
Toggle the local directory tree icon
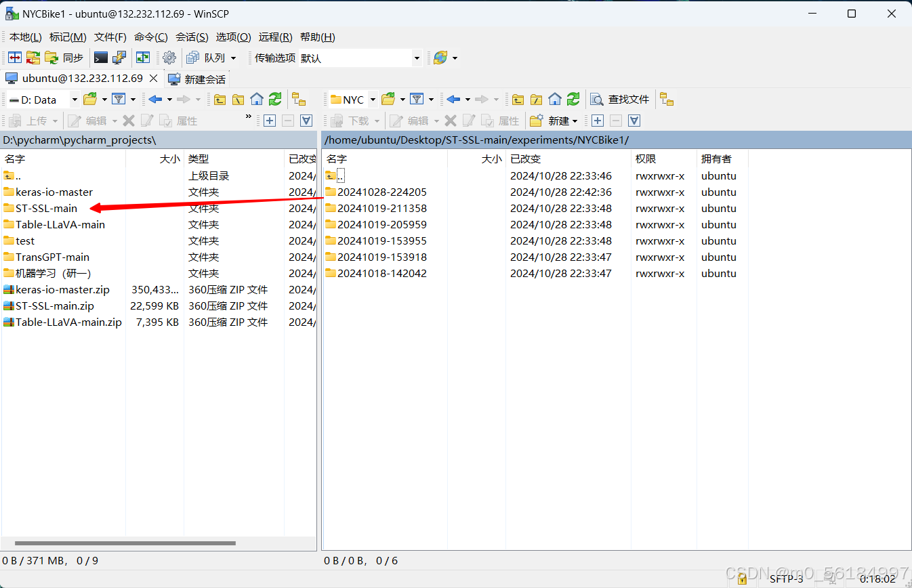299,100
